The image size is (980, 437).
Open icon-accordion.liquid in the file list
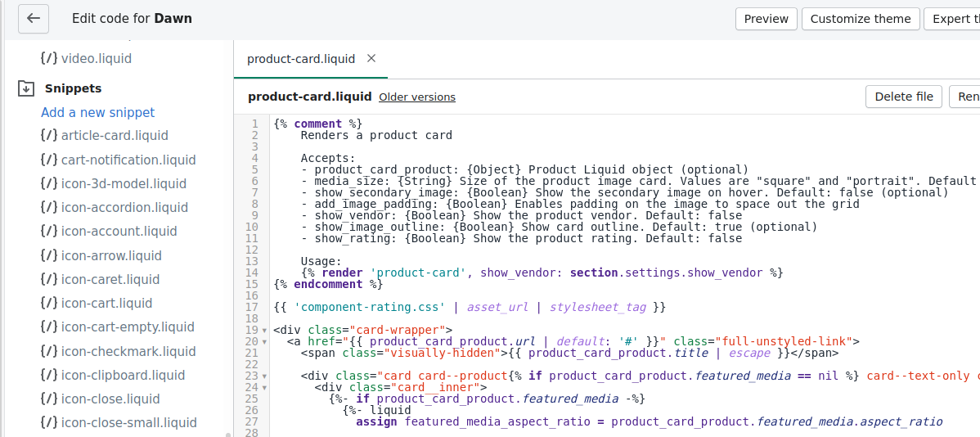click(124, 208)
